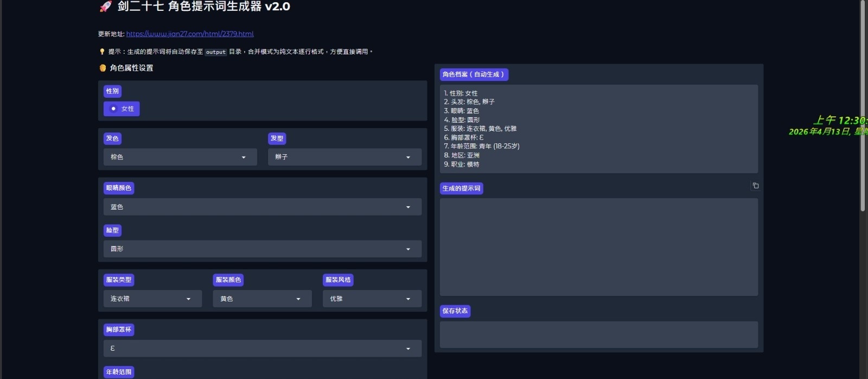Copy the generated prompt with the copy icon
This screenshot has height=379, width=868.
click(755, 186)
